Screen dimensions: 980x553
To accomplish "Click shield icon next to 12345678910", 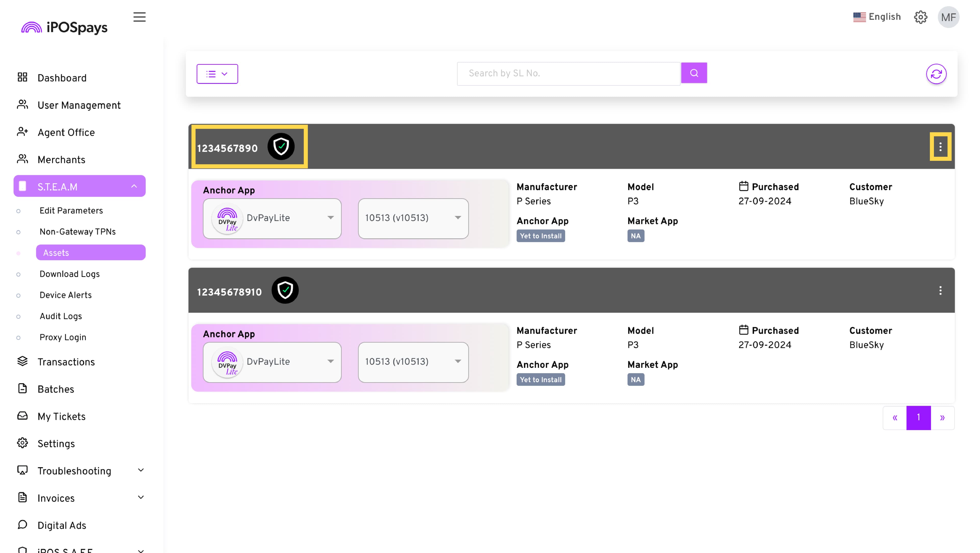I will [x=285, y=290].
